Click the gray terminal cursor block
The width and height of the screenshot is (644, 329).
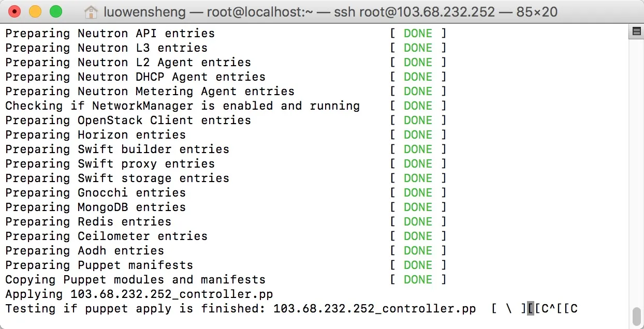click(x=530, y=309)
